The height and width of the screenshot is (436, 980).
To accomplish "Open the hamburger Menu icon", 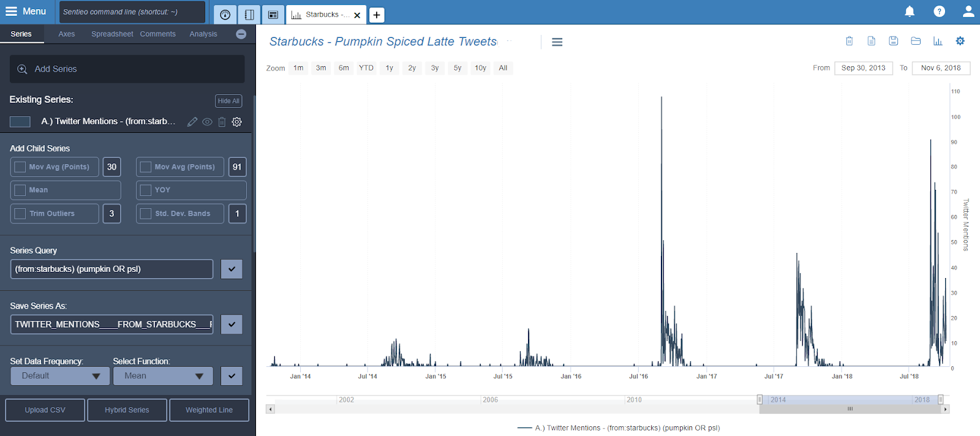I will tap(11, 12).
